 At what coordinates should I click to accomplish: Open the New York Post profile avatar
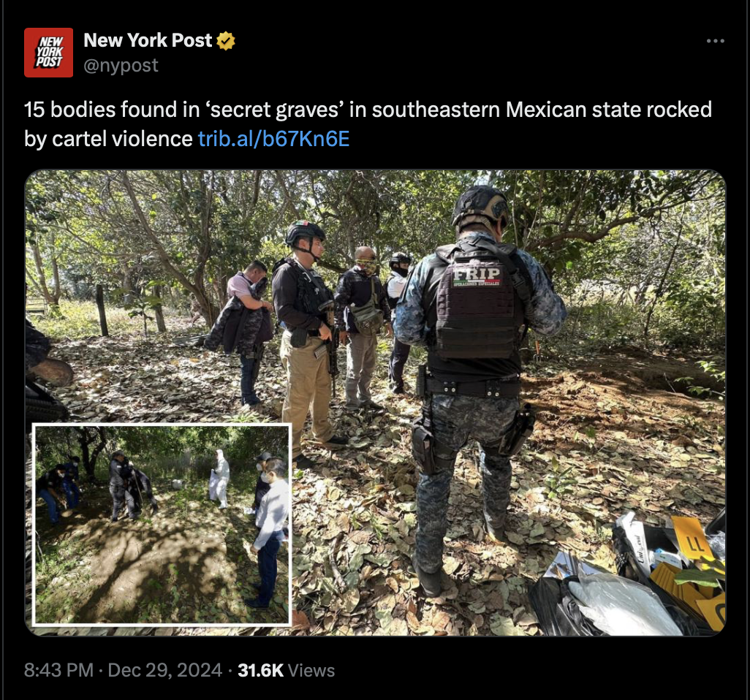(x=49, y=53)
